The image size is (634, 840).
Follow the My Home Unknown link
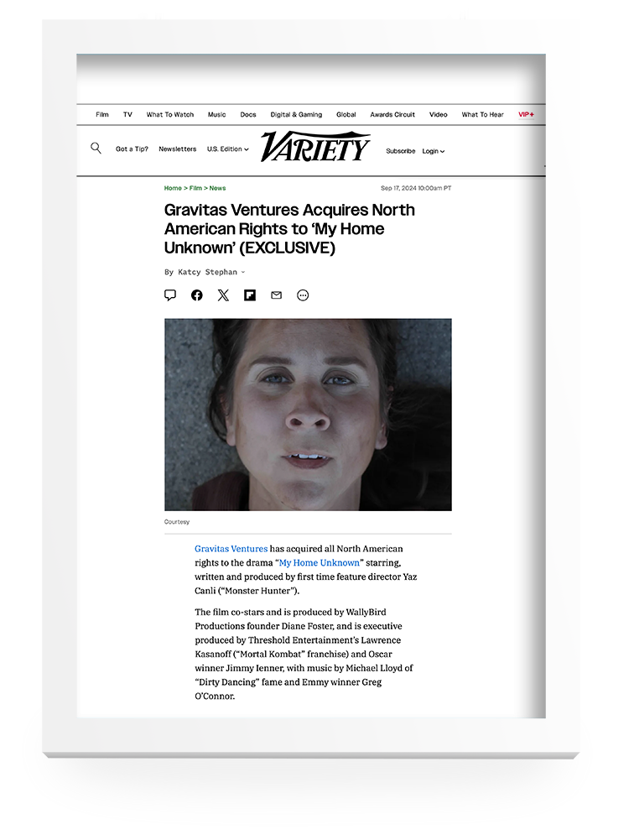tap(320, 562)
